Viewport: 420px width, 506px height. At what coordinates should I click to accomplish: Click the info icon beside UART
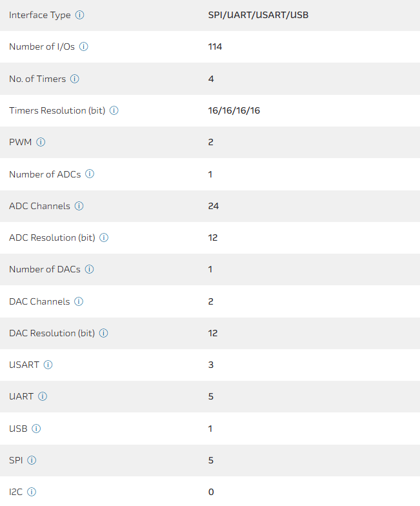(x=43, y=396)
